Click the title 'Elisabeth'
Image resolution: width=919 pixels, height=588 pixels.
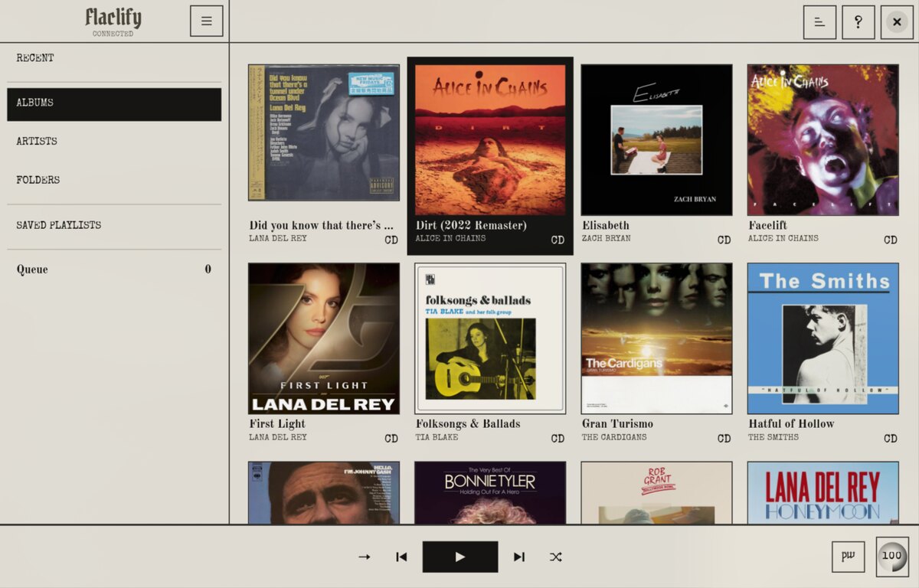(x=606, y=226)
